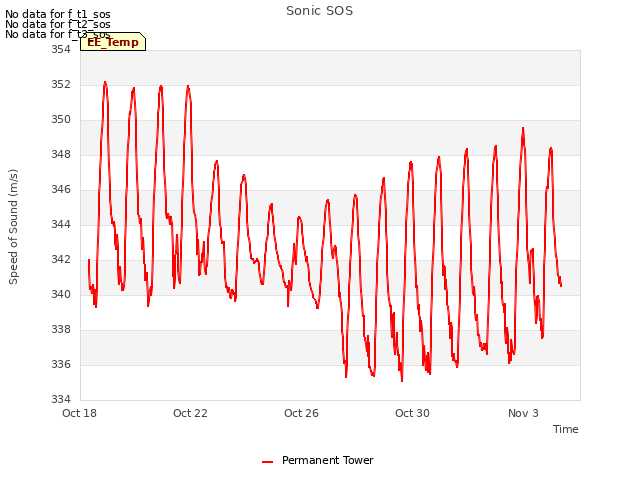
Task: Click the 'No data for f_t2_sos' message
Action: [x=58, y=24]
